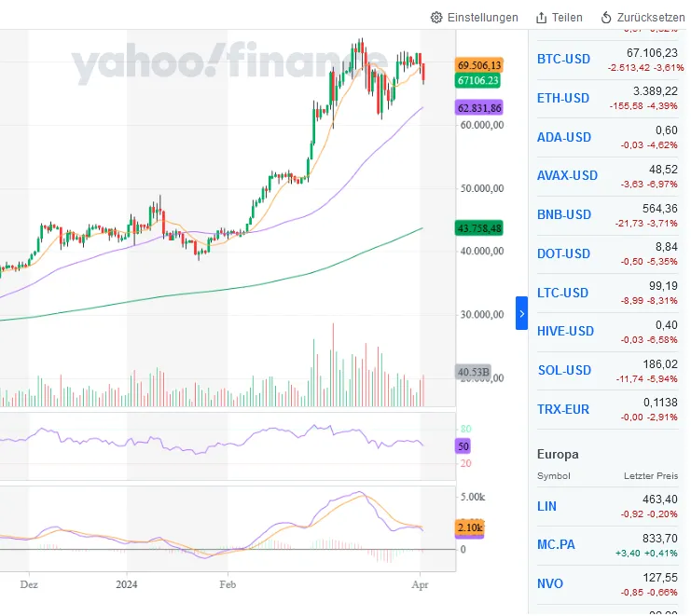Viewport: 691px width, 616px height.
Task: Click NVO price 127,55
Action: (660, 578)
